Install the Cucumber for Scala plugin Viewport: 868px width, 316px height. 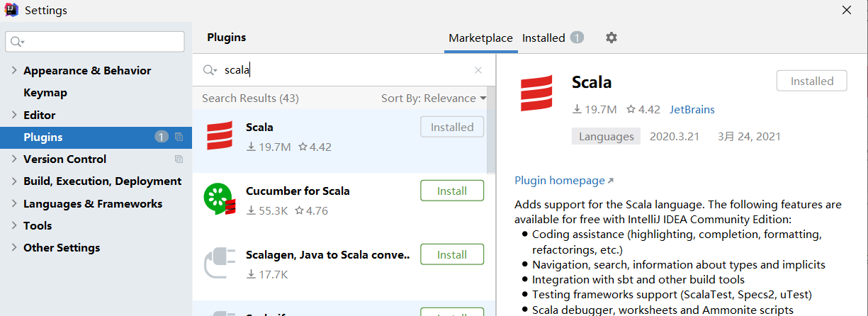point(451,191)
